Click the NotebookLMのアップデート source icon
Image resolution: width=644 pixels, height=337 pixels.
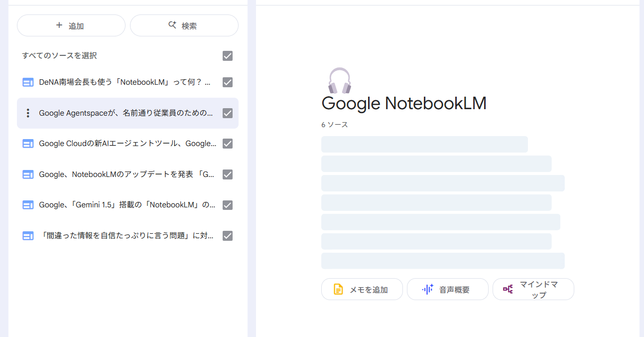point(28,174)
